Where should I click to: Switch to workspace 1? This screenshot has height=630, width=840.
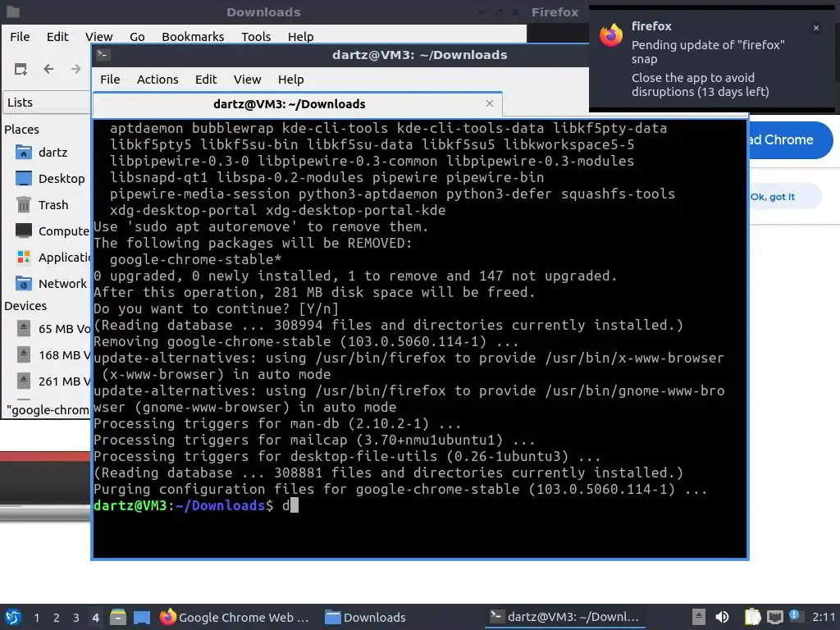(x=36, y=618)
